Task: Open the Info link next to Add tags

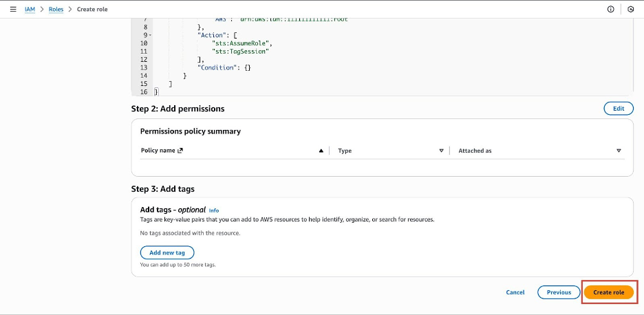Action: pyautogui.click(x=214, y=210)
